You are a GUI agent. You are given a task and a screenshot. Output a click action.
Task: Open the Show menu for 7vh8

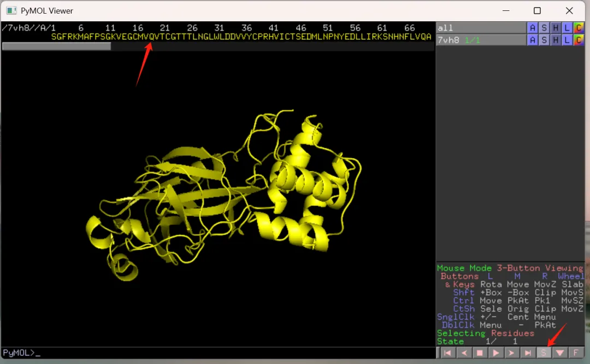544,39
